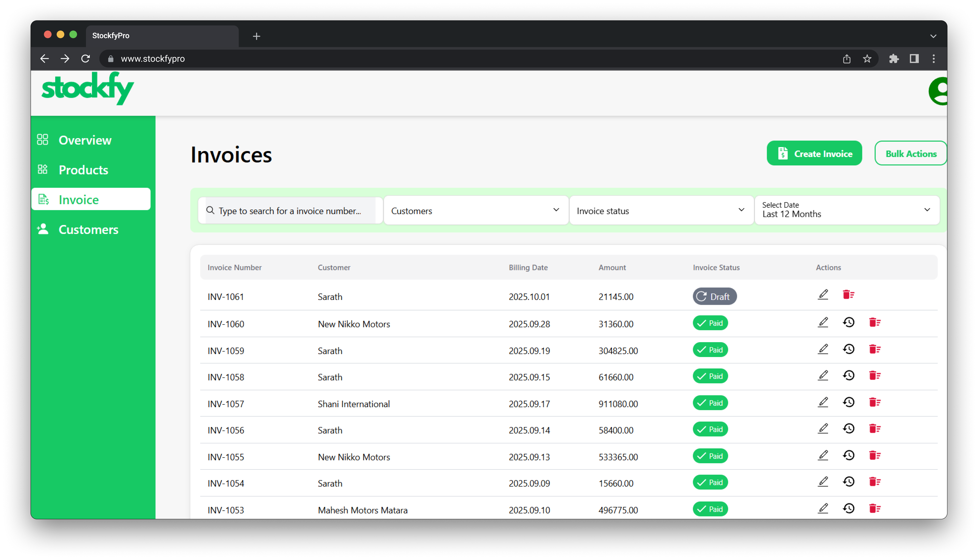Image resolution: width=978 pixels, height=560 pixels.
Task: Click the Draft status badge on INV-1061
Action: click(714, 296)
